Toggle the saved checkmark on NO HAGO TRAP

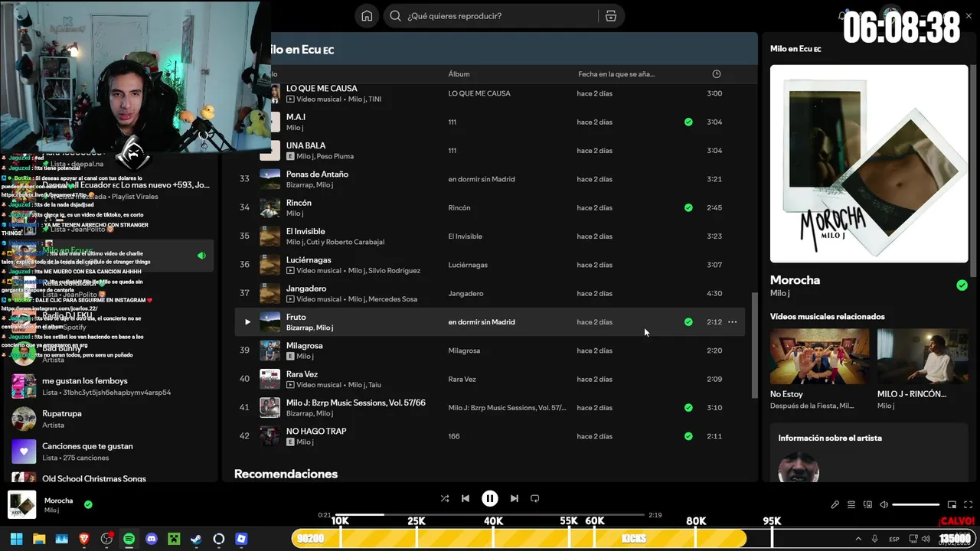point(688,436)
